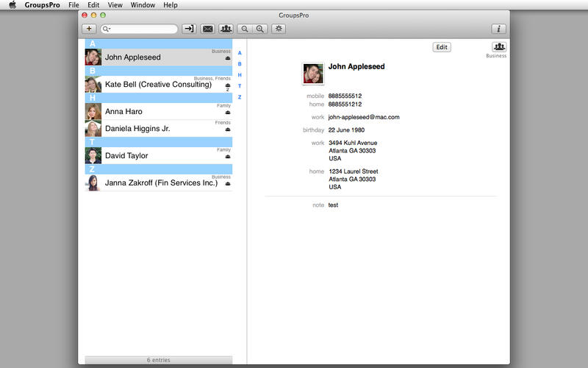Image resolution: width=588 pixels, height=368 pixels.
Task: Open the Apple menu
Action: click(12, 5)
